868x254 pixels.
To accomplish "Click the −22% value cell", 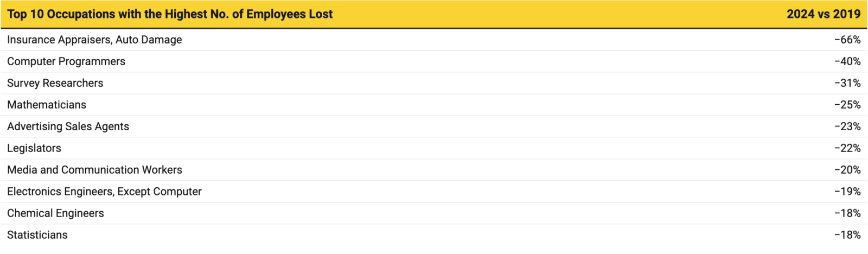I will click(x=847, y=148).
